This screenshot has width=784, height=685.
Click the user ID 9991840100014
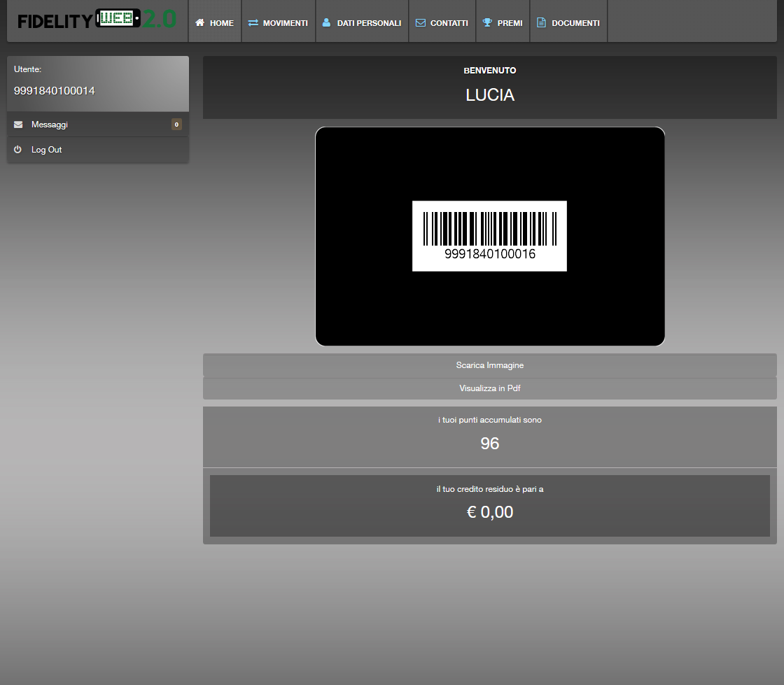pos(55,90)
